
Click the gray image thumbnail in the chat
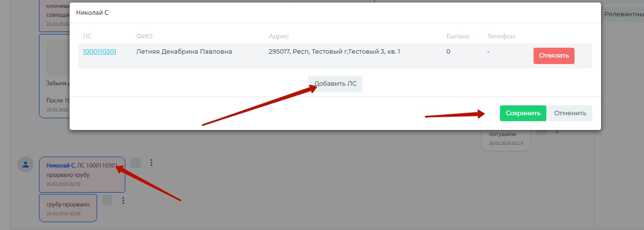click(x=56, y=57)
